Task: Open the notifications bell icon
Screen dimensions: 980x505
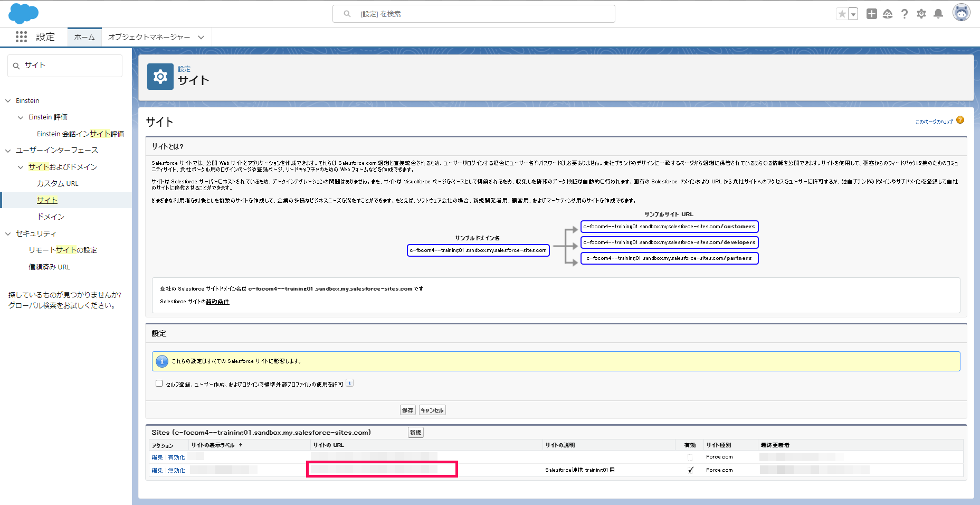Action: 938,14
